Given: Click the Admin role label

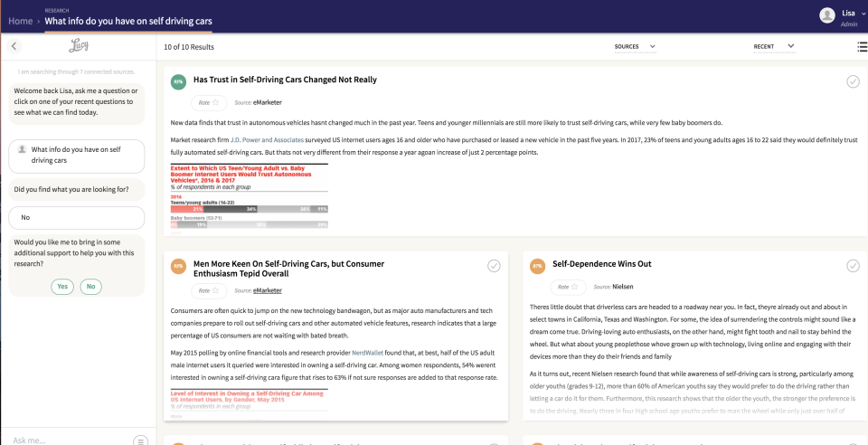Looking at the screenshot, I should (849, 24).
